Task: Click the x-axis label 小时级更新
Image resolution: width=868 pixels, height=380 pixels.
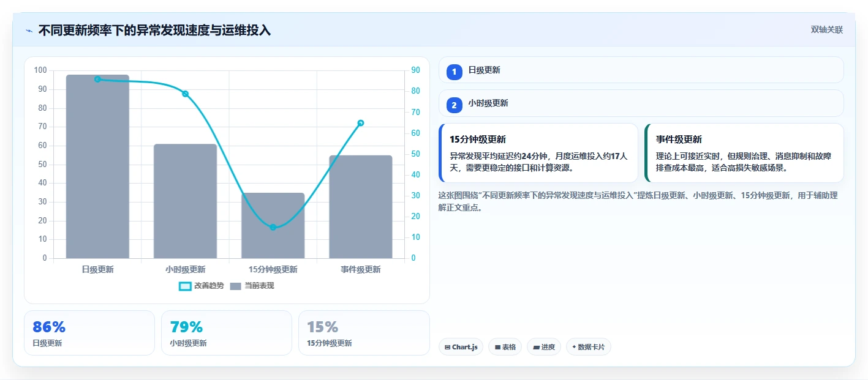Action: [185, 269]
